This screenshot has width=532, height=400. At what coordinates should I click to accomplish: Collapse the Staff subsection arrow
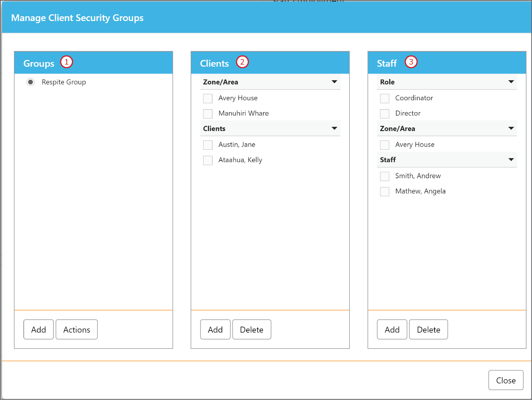coord(511,160)
